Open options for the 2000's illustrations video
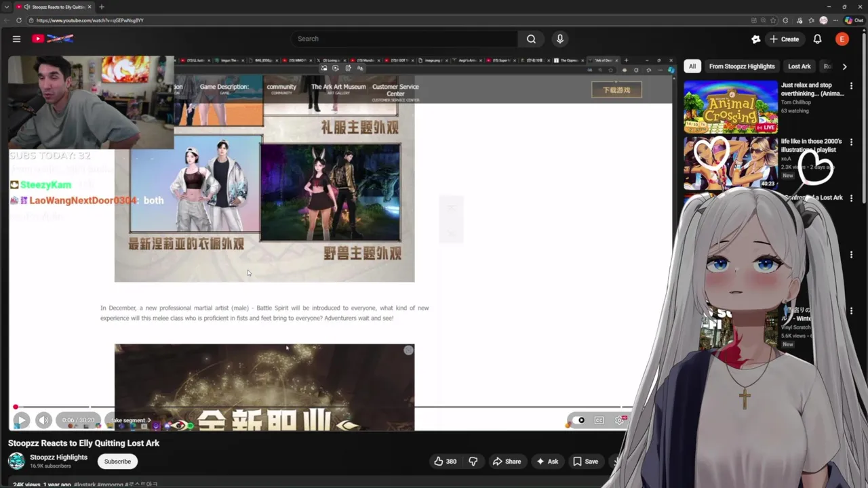The width and height of the screenshot is (868, 488). point(851,142)
